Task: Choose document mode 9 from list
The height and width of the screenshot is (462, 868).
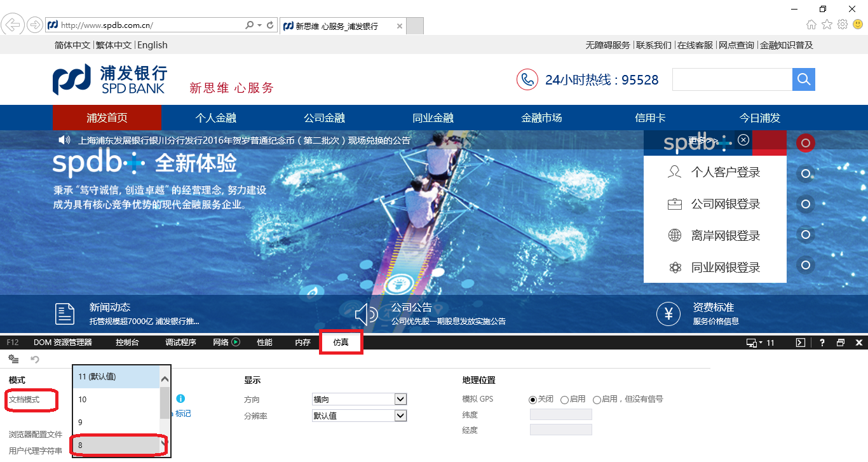Action: coord(116,423)
